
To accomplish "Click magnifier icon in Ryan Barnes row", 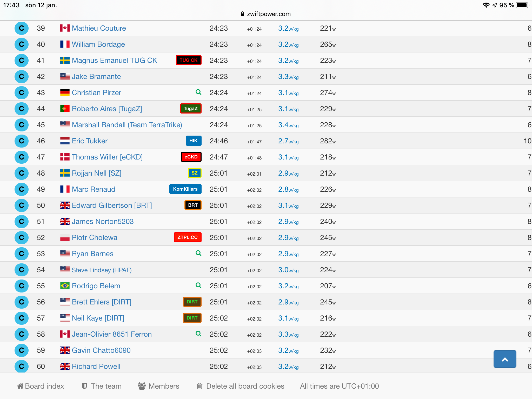I will (x=198, y=253).
